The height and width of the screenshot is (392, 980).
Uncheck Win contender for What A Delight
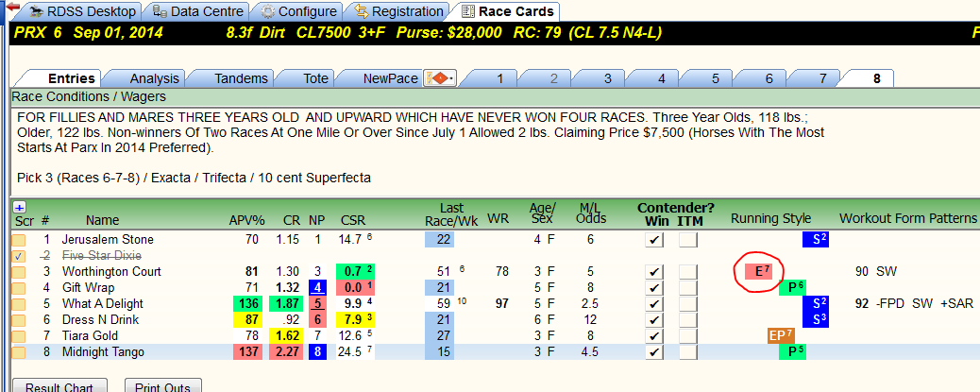(653, 304)
